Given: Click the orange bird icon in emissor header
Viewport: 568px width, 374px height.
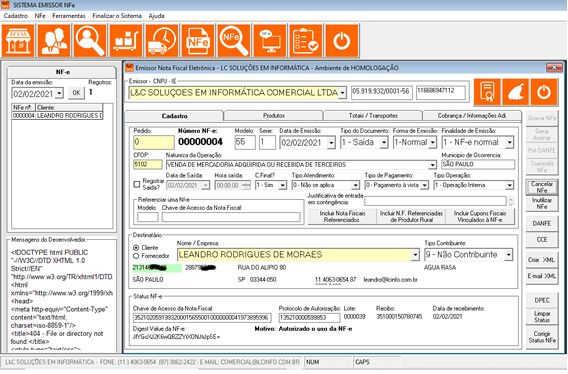Looking at the screenshot, I should (x=515, y=92).
